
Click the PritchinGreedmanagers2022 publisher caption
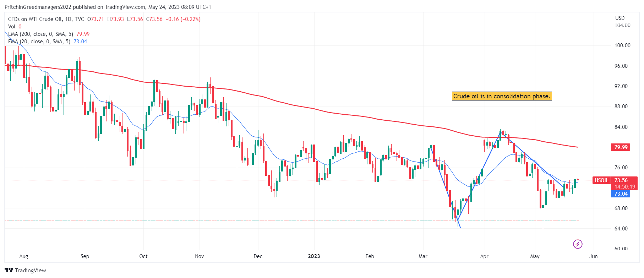(x=38, y=7)
